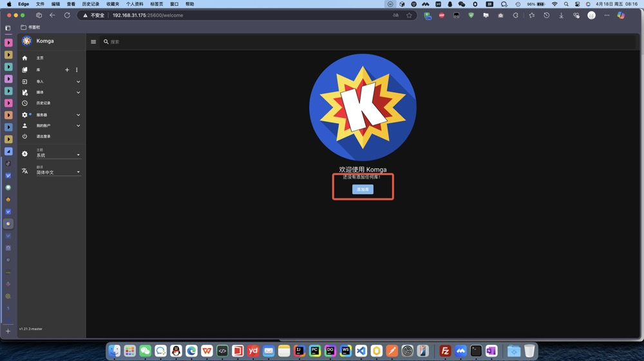Viewport: 644px width, 361px height.
Task: Click the large Komga logo image
Action: click(x=363, y=107)
